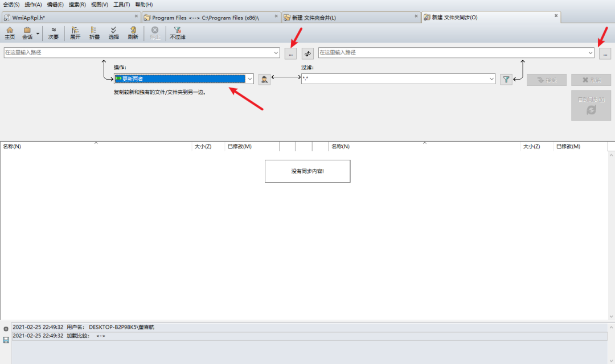Switch to the 新建 文件夹同步 tab
This screenshot has width=615, height=364.
(x=491, y=17)
